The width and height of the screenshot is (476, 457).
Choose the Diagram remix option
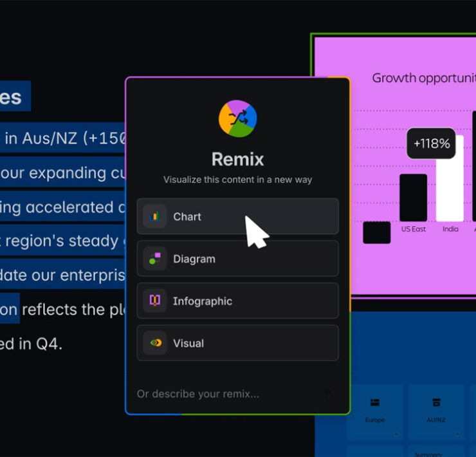click(x=238, y=259)
